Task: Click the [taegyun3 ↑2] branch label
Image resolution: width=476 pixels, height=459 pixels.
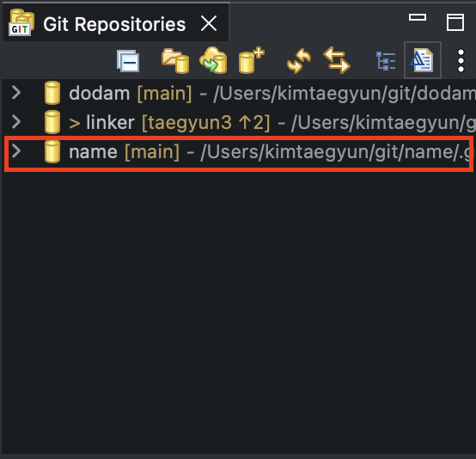Action: 206,123
